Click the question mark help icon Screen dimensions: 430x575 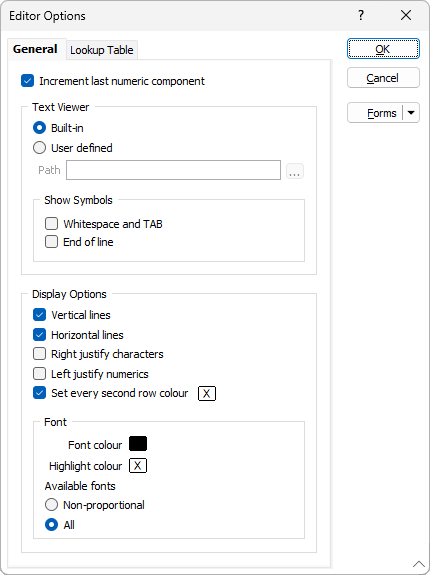(x=361, y=15)
